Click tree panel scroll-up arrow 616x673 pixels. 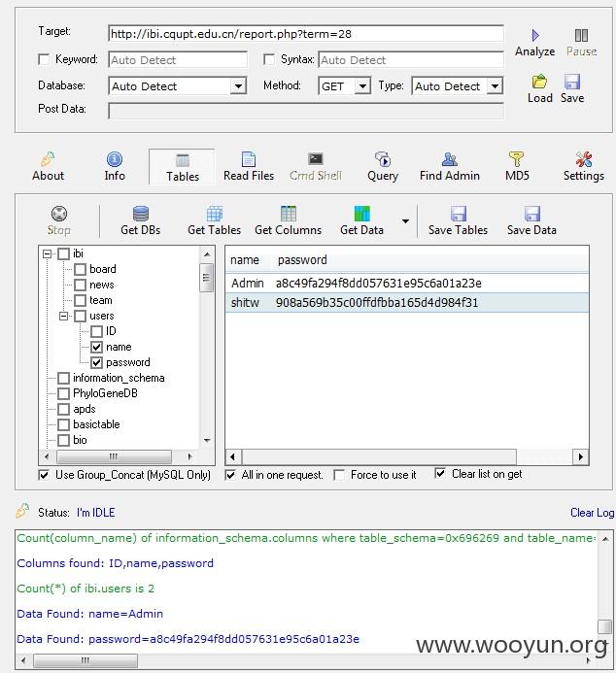(207, 254)
